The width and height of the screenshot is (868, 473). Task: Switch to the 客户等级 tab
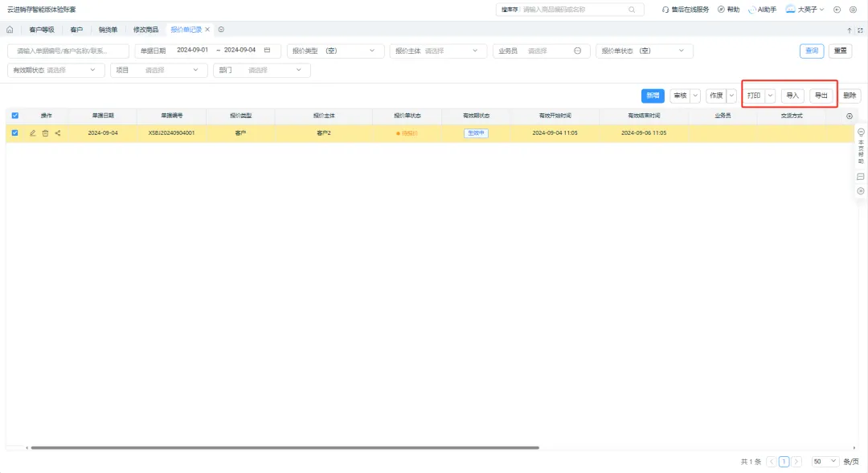[42, 30]
